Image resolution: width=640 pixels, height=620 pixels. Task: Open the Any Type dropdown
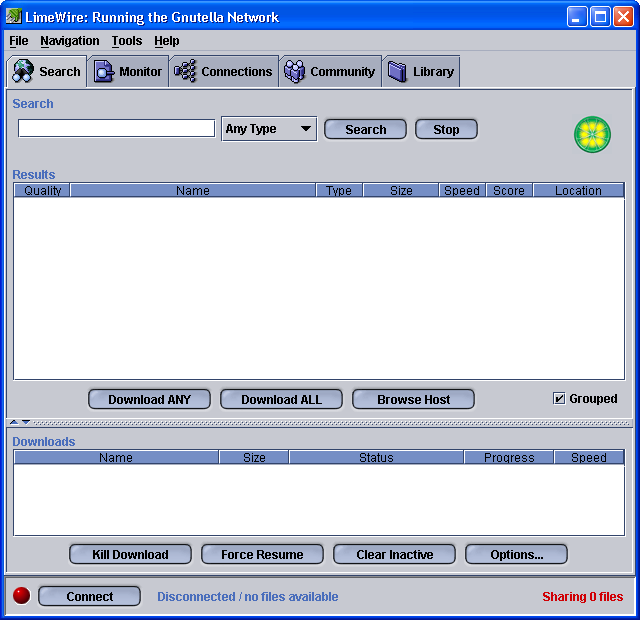tap(269, 129)
